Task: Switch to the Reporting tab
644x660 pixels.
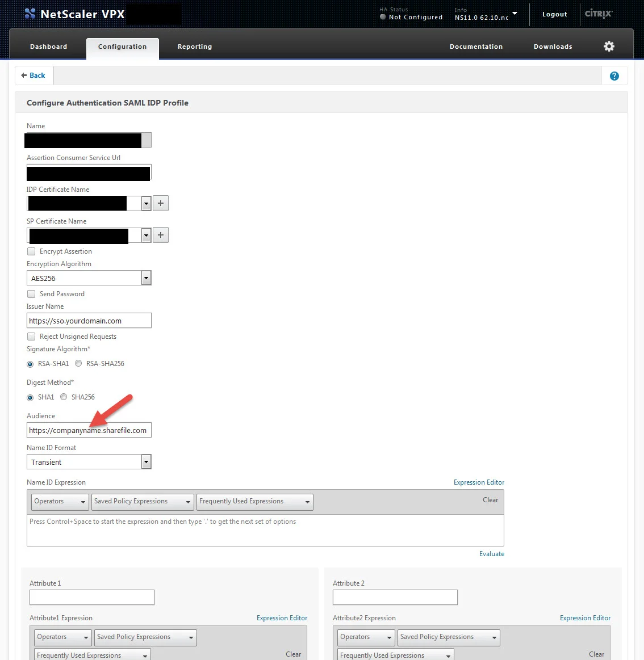Action: click(195, 47)
